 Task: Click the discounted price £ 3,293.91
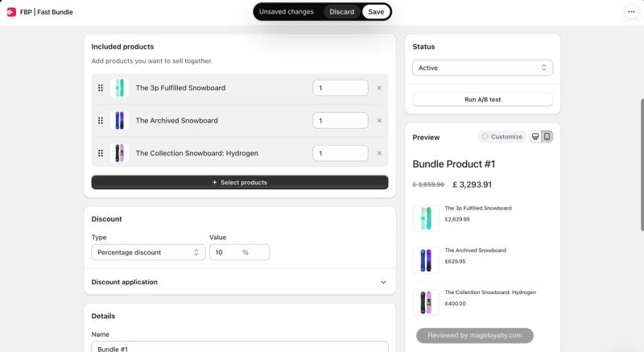472,184
